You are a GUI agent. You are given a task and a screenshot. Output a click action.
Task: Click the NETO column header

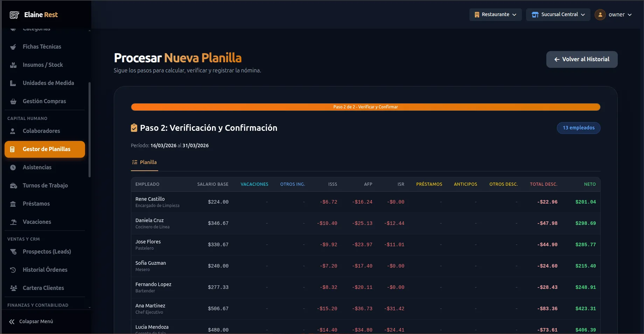tap(590, 184)
